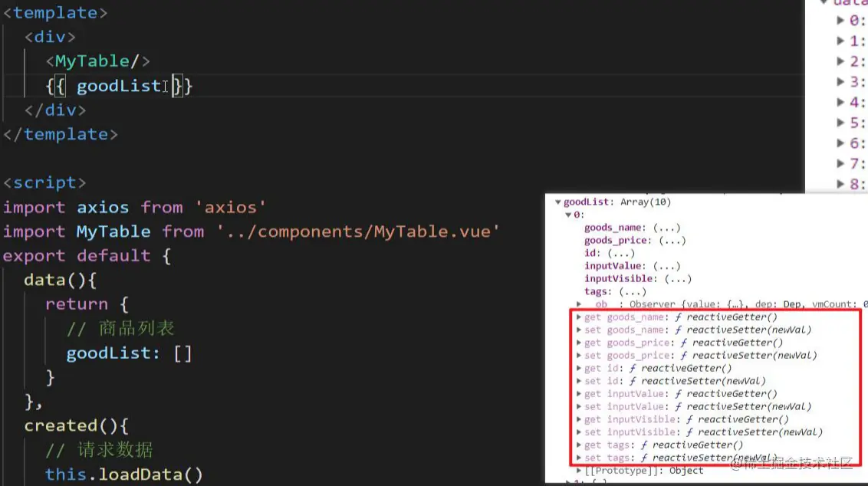Expand array item 1 in data panel
Screen dimensions: 868x486
[840, 41]
